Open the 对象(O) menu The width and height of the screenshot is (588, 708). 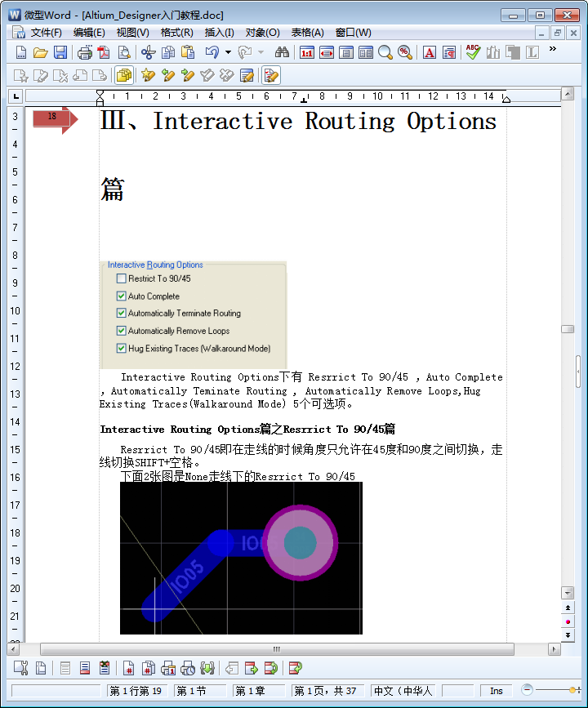click(x=262, y=33)
